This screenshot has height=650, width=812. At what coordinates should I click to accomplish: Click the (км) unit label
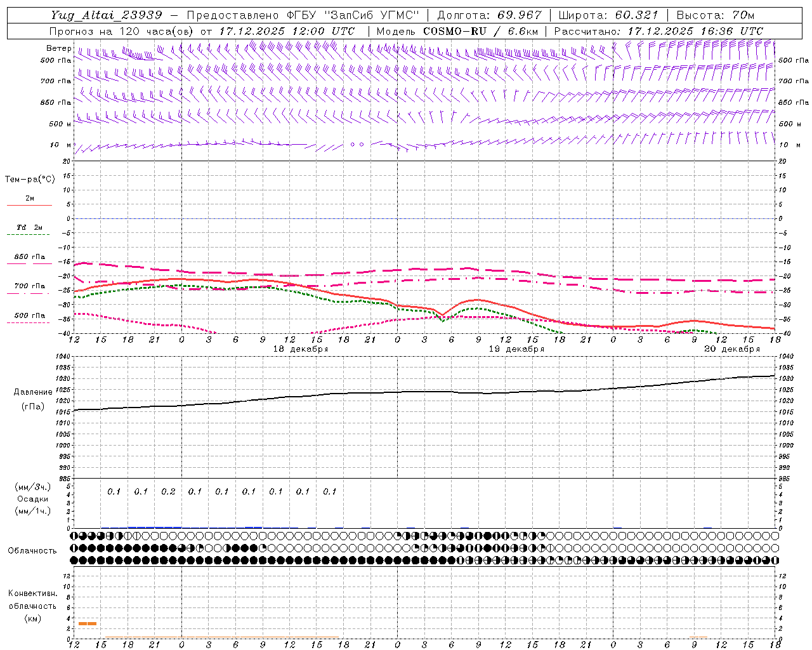(32, 618)
